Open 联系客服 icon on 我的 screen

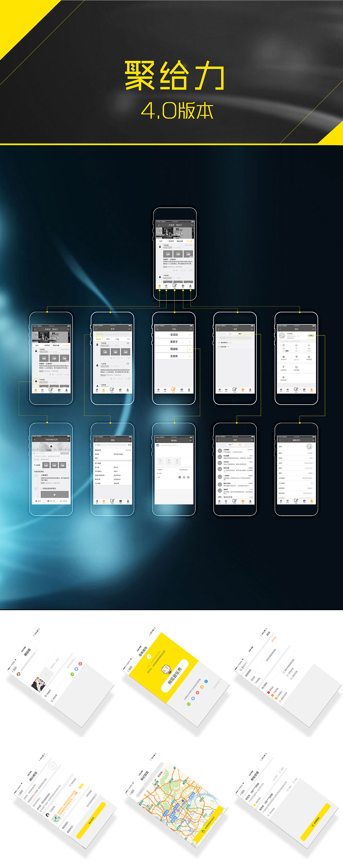click(x=284, y=378)
